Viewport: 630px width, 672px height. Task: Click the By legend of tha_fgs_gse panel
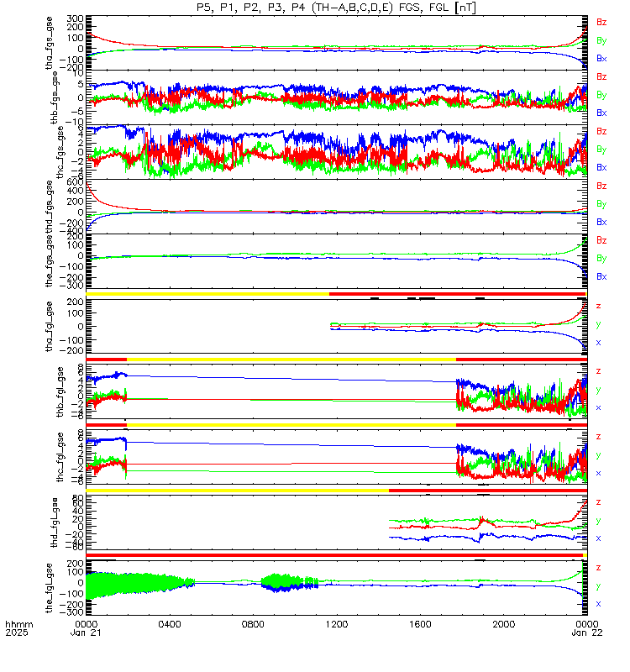[601, 40]
